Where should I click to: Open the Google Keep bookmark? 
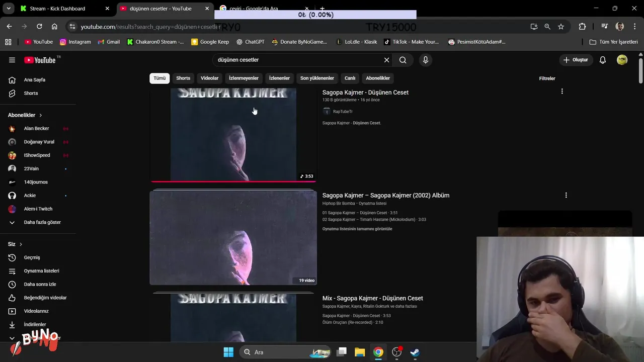click(210, 42)
